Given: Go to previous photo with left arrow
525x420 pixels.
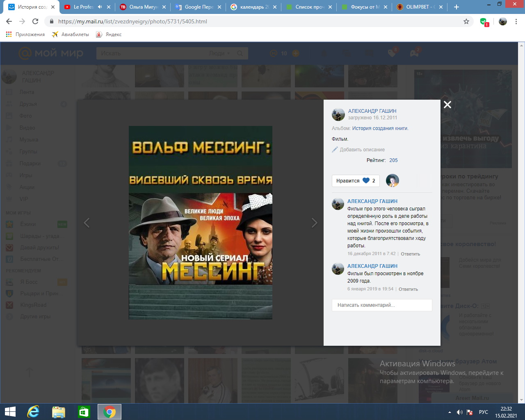Looking at the screenshot, I should 87,223.
